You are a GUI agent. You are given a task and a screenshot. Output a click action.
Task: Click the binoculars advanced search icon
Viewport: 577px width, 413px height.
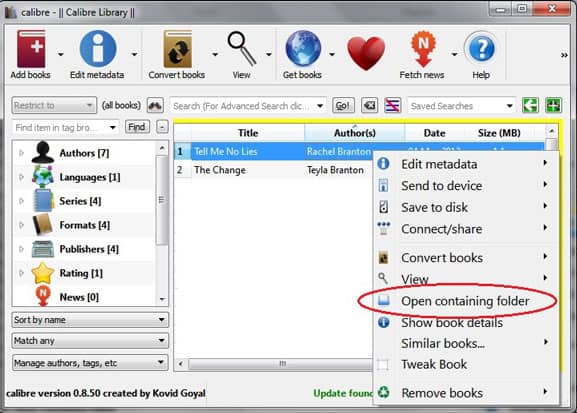(155, 106)
